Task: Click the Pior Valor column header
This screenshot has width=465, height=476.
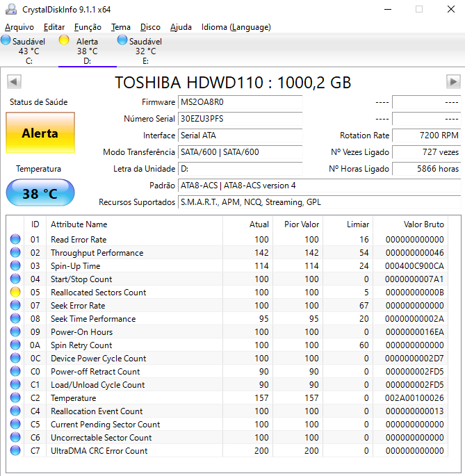Action: click(x=298, y=224)
